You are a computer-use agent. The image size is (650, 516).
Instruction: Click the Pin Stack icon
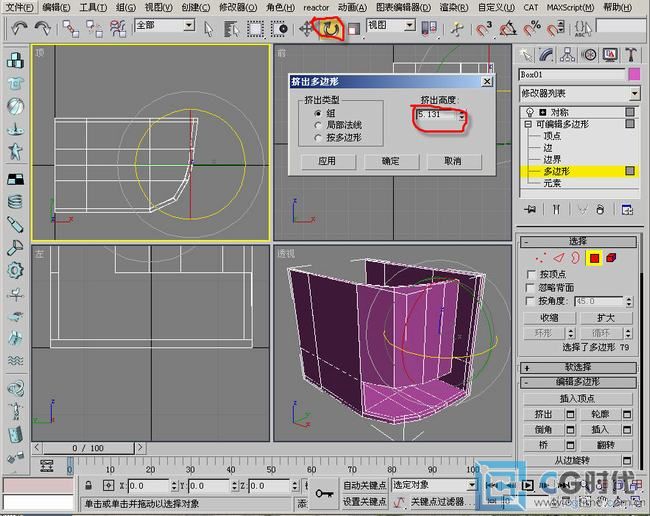tap(530, 210)
